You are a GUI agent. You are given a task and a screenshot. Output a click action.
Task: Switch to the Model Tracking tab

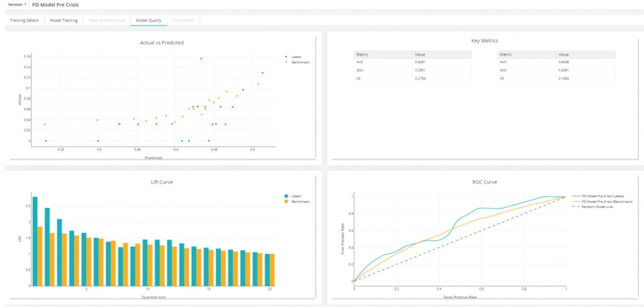(63, 21)
